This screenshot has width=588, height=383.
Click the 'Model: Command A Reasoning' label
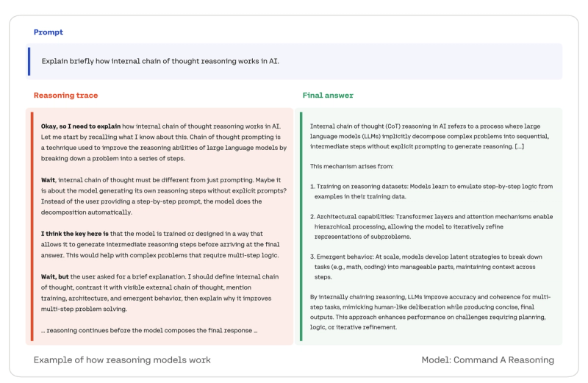[x=487, y=360]
